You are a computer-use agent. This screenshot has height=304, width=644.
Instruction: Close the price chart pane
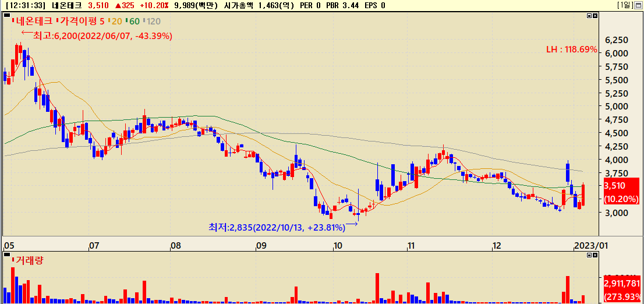pos(595,16)
